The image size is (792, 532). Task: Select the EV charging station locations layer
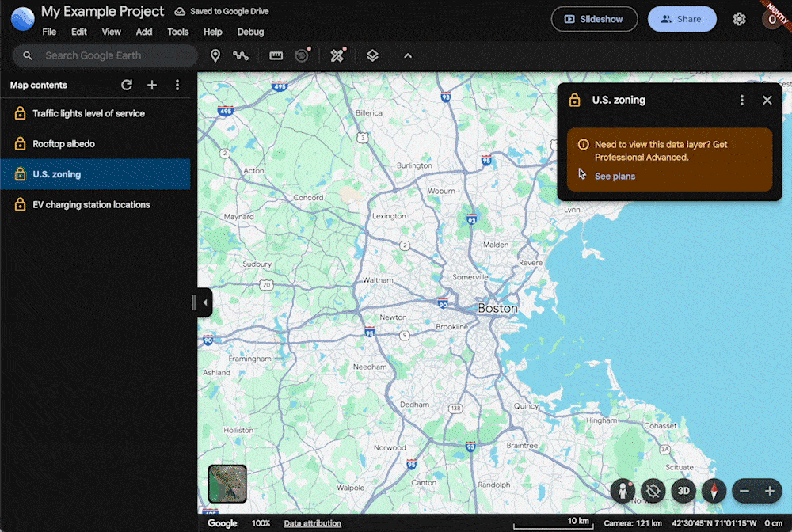96,204
